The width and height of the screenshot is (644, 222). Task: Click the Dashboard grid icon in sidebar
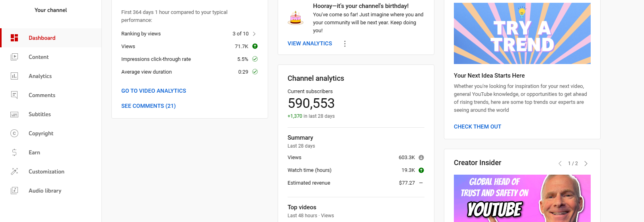14,38
